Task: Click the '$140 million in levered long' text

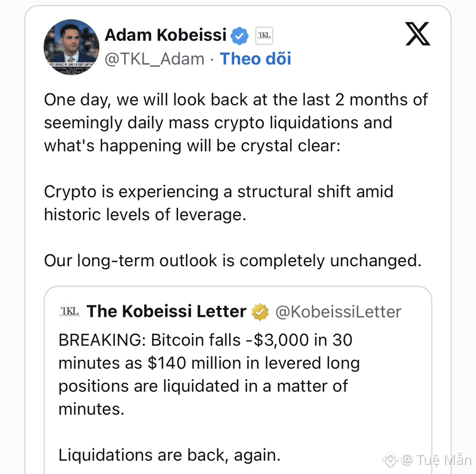Action: point(254,363)
